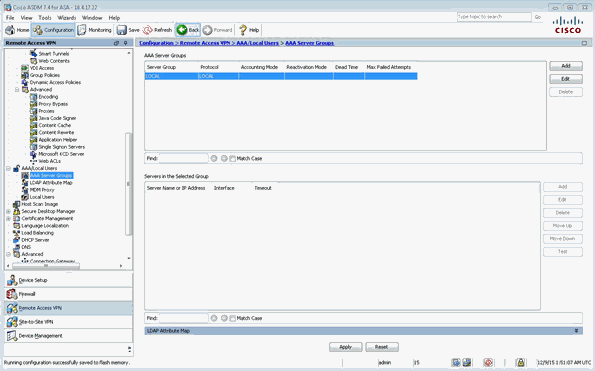595x371 pixels.
Task: Select Content Cache tree icon
Action: click(x=34, y=125)
